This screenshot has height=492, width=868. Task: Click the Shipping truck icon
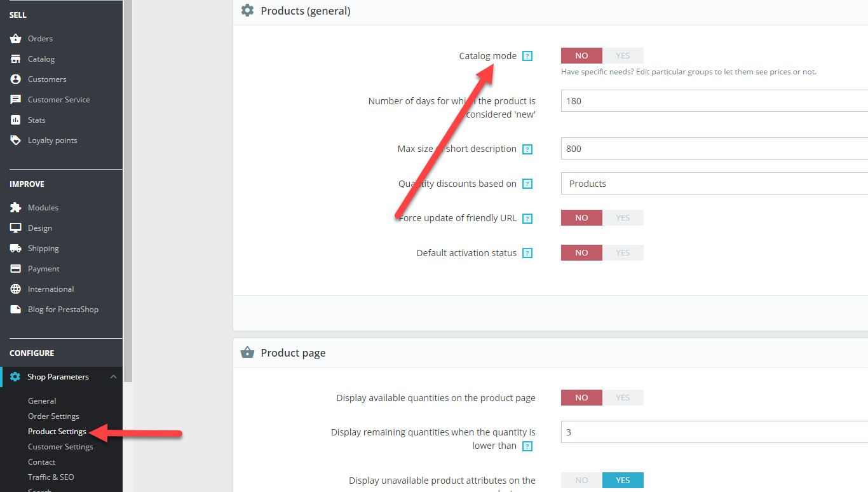pyautogui.click(x=15, y=249)
